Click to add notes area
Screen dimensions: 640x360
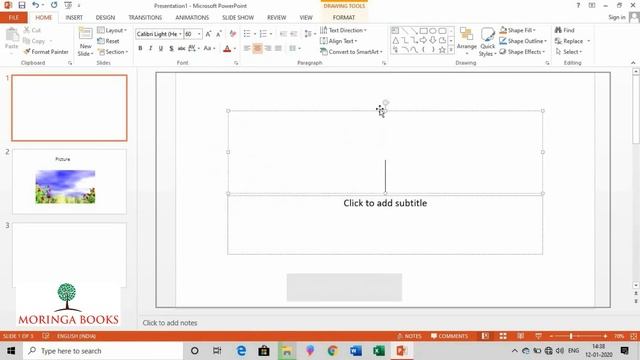[x=170, y=323]
